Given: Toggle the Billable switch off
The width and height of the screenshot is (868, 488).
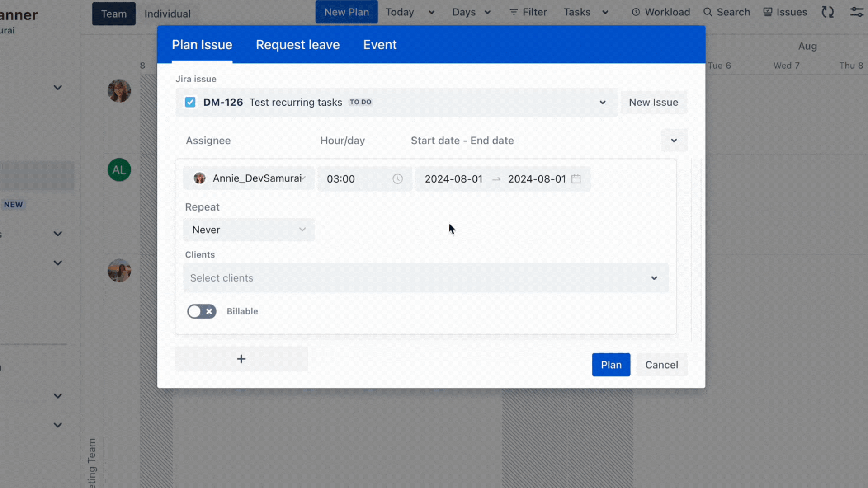Looking at the screenshot, I should [x=202, y=311].
